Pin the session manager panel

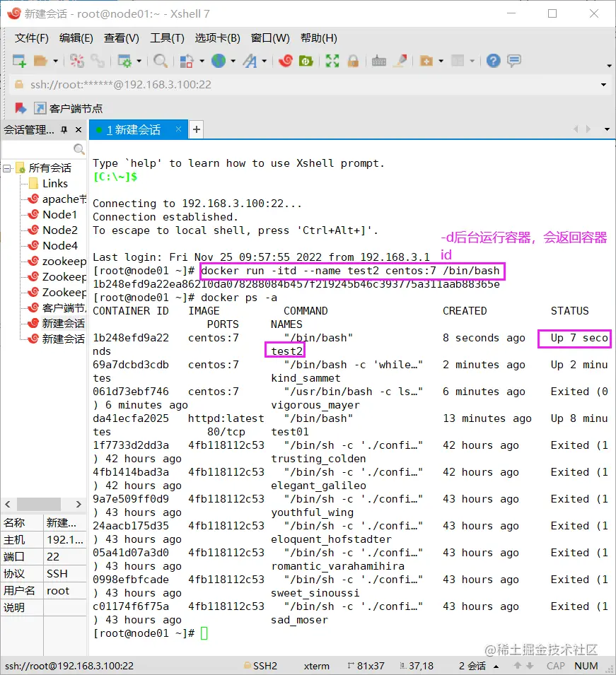(64, 129)
